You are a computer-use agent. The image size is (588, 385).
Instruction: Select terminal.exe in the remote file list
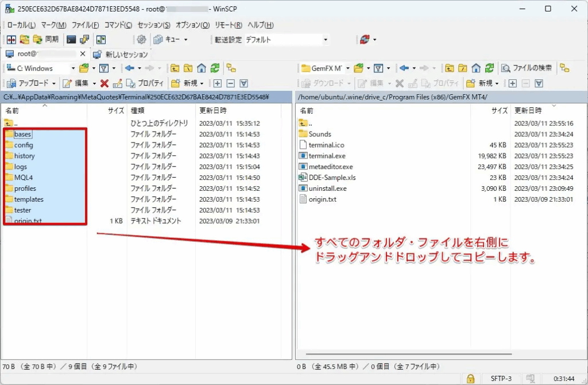[327, 156]
